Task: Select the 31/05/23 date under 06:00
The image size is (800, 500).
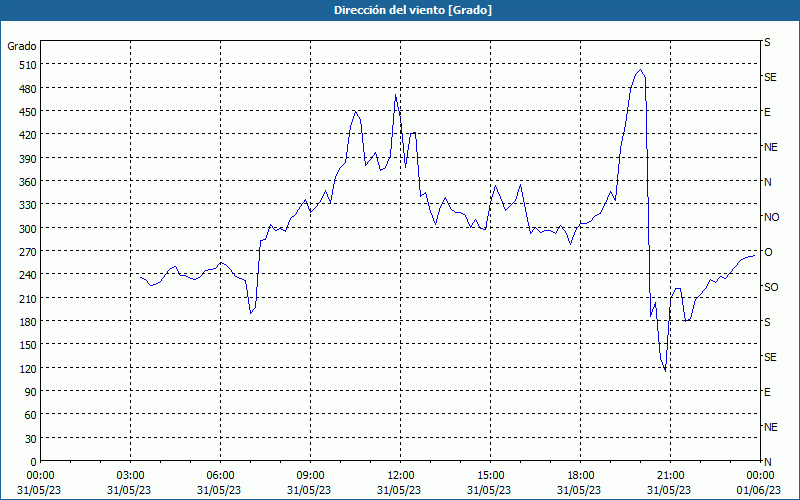Action: (x=219, y=490)
